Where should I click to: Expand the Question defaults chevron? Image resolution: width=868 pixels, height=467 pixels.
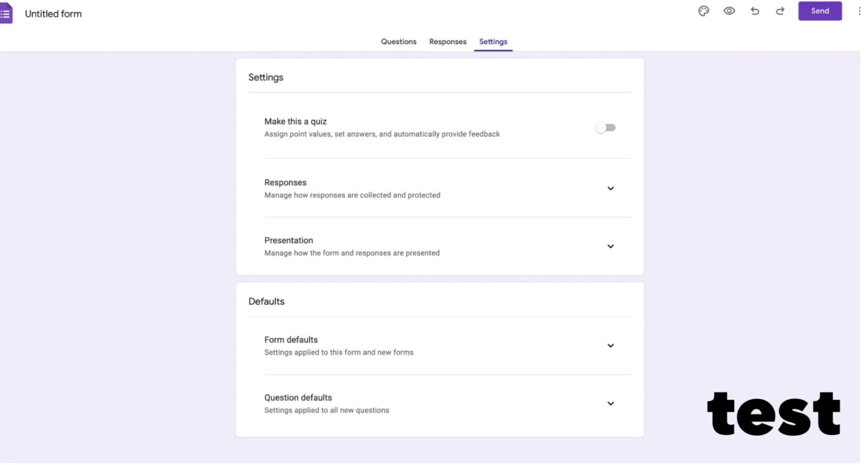pos(610,403)
